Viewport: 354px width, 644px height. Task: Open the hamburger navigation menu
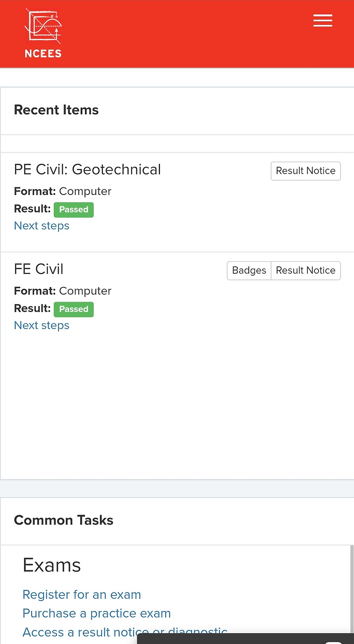tap(323, 21)
